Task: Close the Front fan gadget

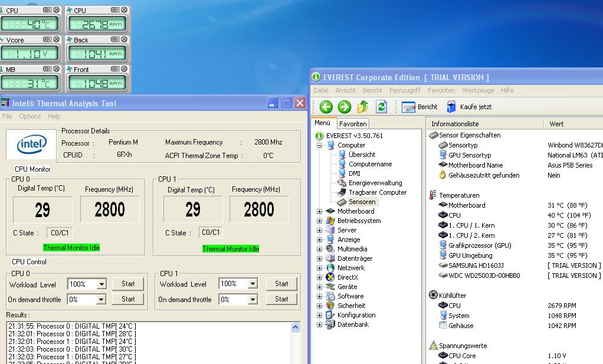Action: 124,69
